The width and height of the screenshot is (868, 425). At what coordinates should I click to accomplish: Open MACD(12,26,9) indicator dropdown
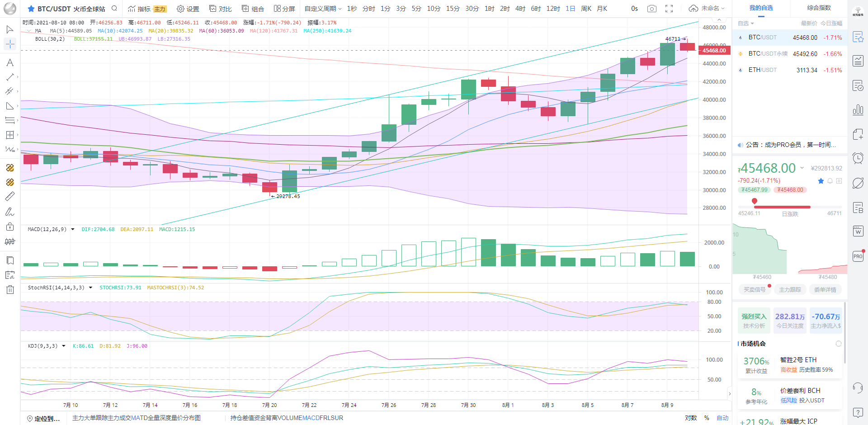pyautogui.click(x=73, y=229)
